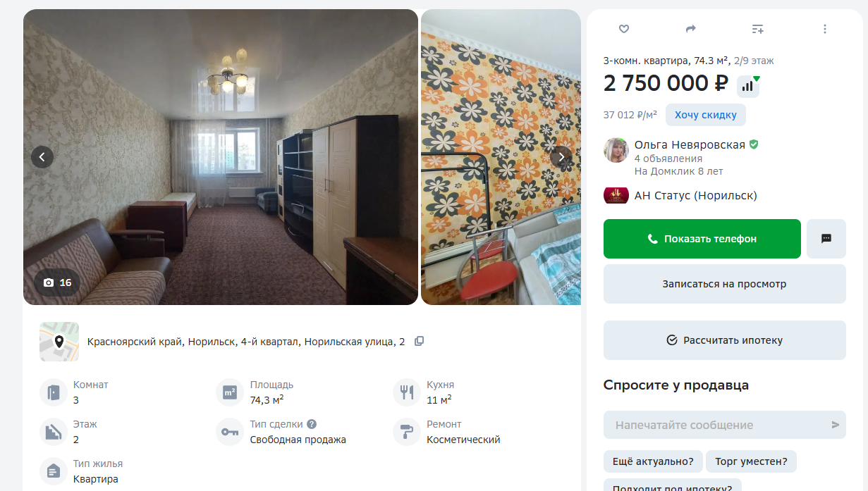This screenshot has height=491, width=868.
Task: Click "Показать телефон" button
Action: pyautogui.click(x=702, y=239)
